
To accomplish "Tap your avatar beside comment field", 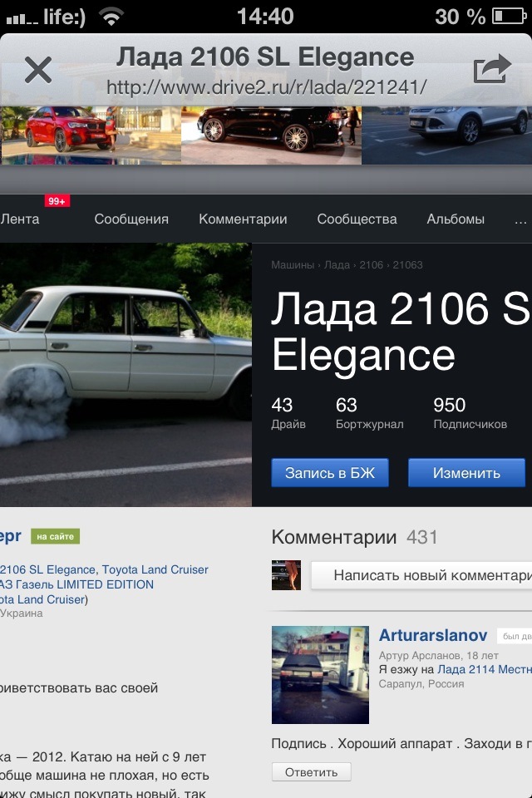I will (x=286, y=575).
